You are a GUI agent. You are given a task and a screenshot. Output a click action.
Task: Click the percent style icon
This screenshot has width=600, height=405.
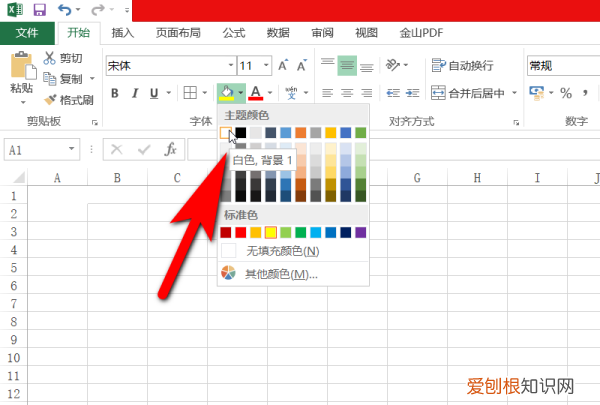pos(566,93)
